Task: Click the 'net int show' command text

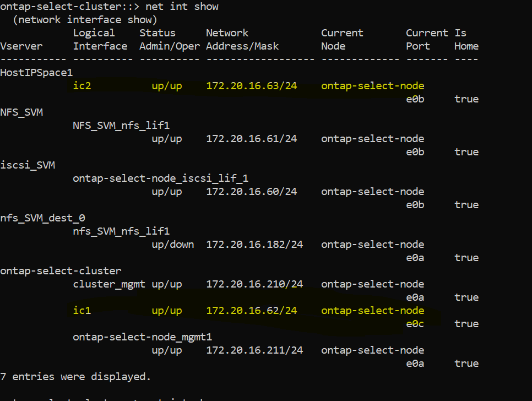Action: [182, 7]
